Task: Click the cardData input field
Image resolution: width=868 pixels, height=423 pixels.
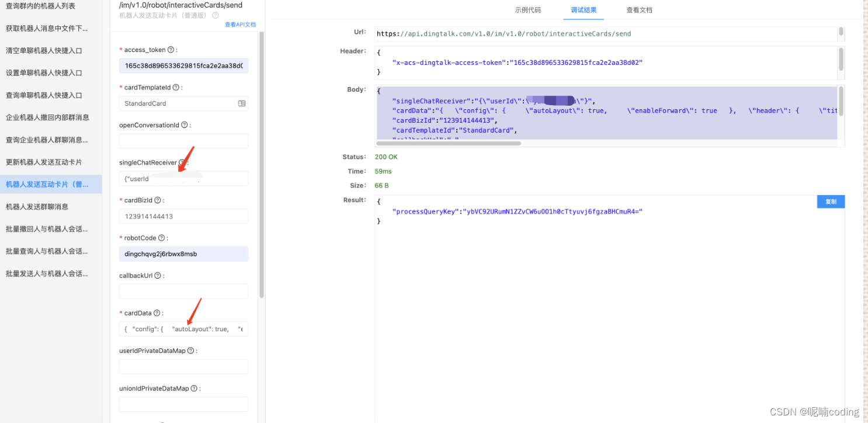Action: (184, 329)
